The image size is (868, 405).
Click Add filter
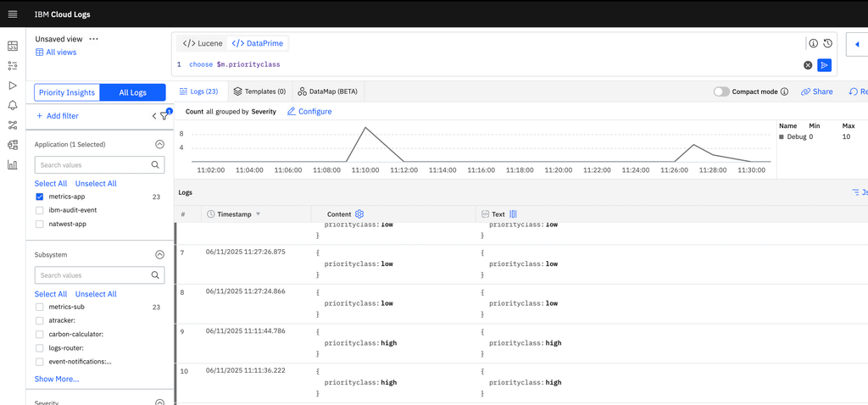[x=57, y=116]
